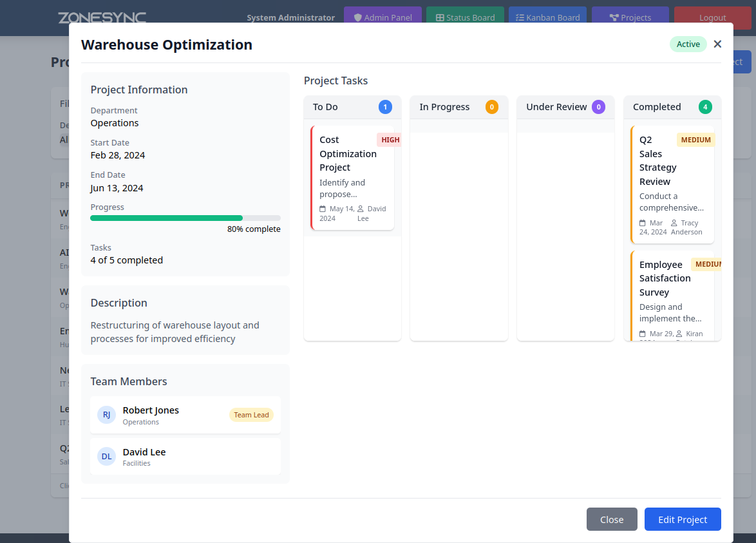
Task: Click the '80% complete' label
Action: pyautogui.click(x=254, y=229)
